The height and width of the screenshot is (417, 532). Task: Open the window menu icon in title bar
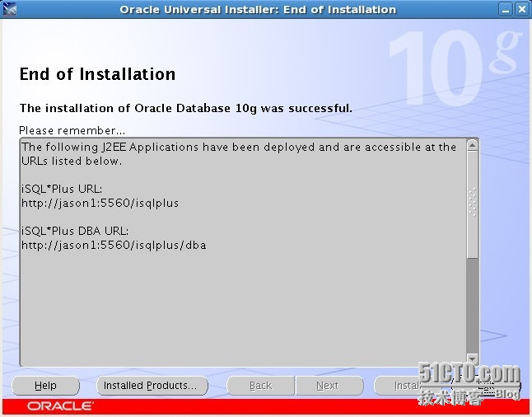click(x=10, y=10)
